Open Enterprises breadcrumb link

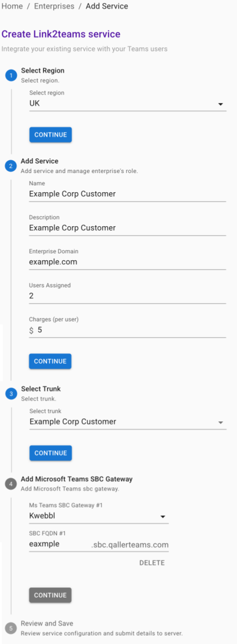click(x=54, y=6)
